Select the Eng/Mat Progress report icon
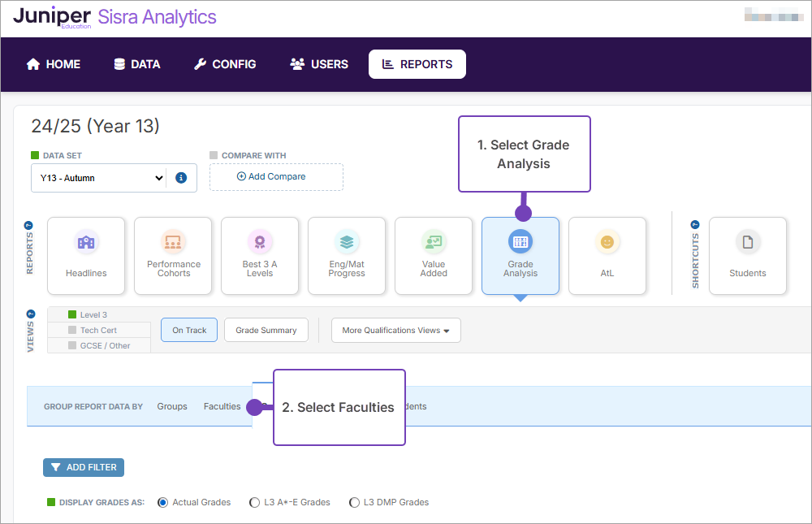Viewport: 812px width, 524px height. point(347,255)
